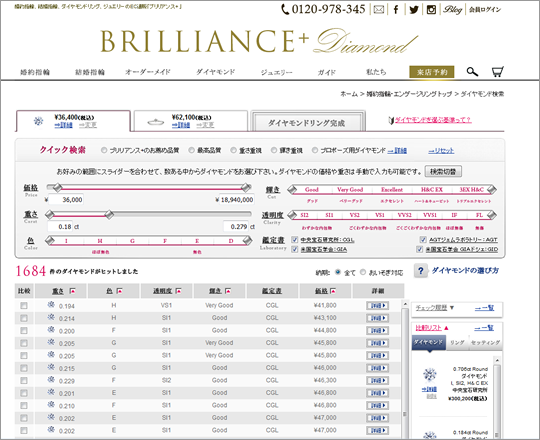Select 重さ重視 radio button

click(x=233, y=150)
